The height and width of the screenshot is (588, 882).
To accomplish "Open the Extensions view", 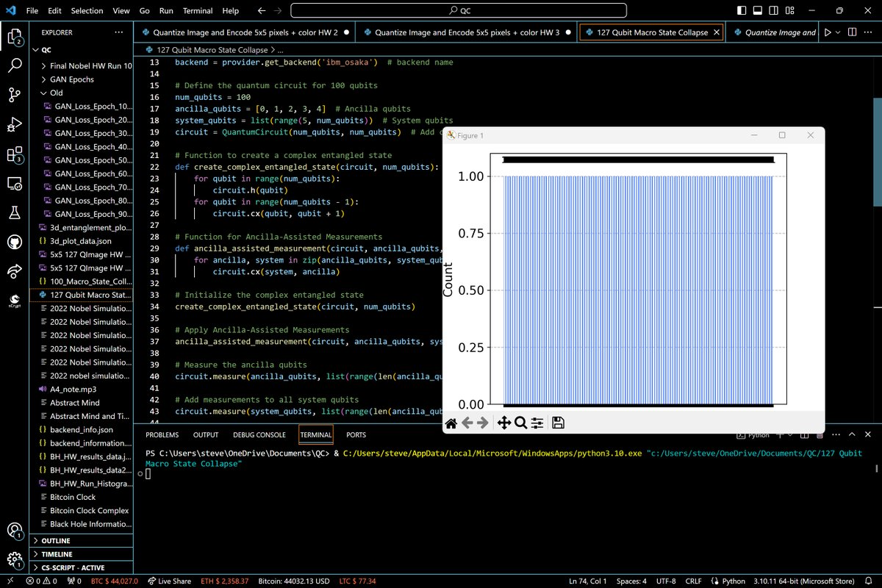I will pyautogui.click(x=15, y=154).
